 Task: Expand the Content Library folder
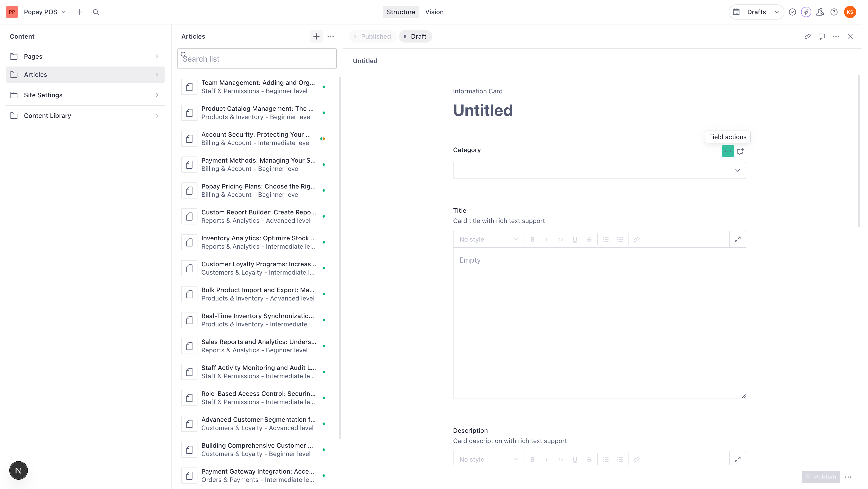coord(85,116)
